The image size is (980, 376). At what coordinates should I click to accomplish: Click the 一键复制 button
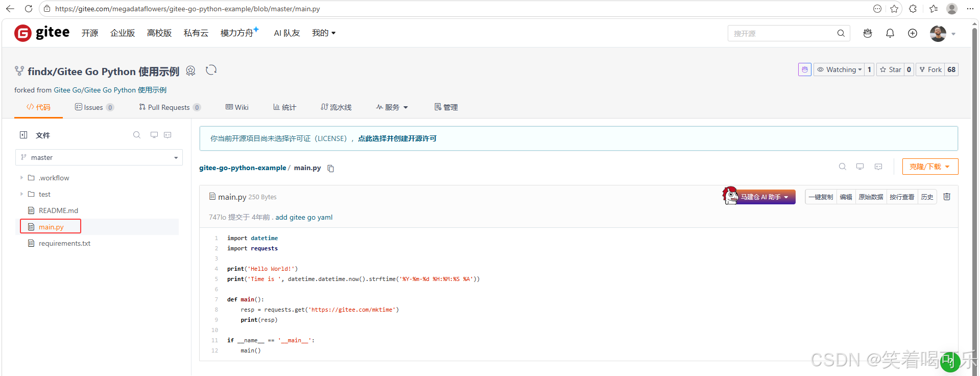[x=821, y=197]
